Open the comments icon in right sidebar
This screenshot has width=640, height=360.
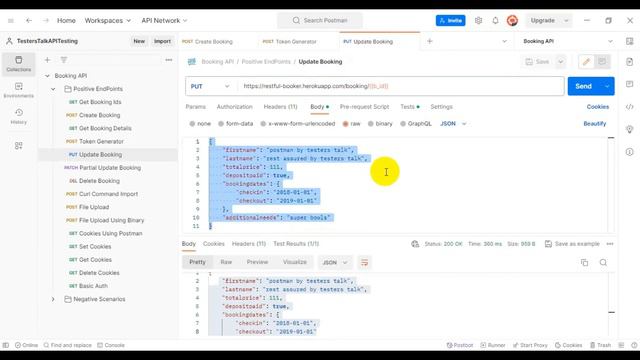[x=629, y=84]
